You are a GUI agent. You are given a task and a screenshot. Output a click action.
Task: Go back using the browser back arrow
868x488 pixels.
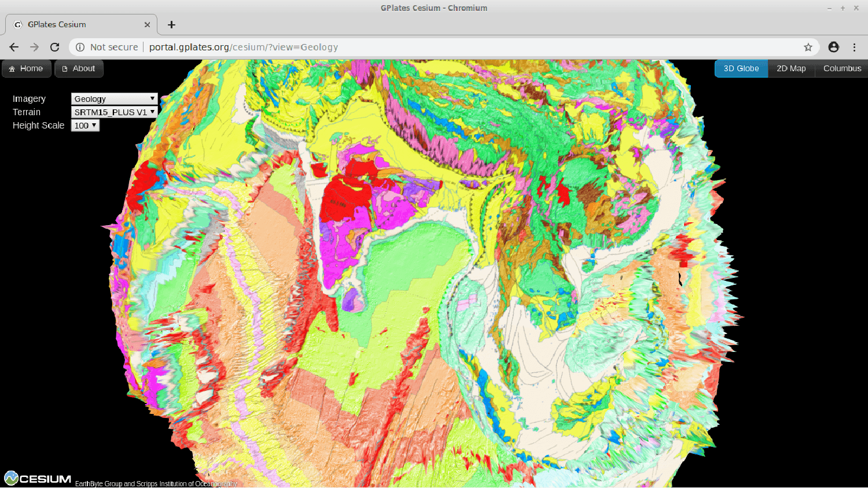click(x=13, y=47)
